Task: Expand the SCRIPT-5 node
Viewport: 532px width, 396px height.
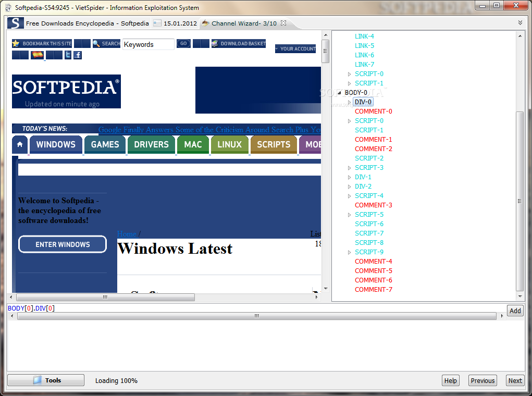Action: pyautogui.click(x=349, y=215)
